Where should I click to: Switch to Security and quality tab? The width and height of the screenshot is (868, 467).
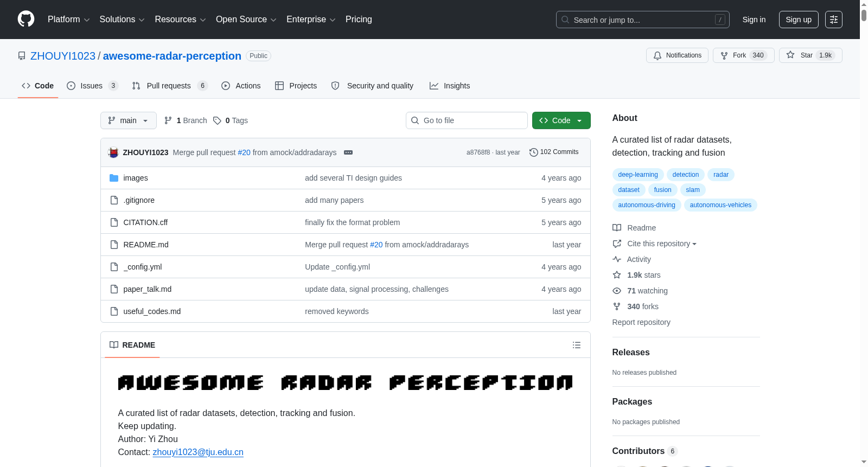(x=372, y=86)
